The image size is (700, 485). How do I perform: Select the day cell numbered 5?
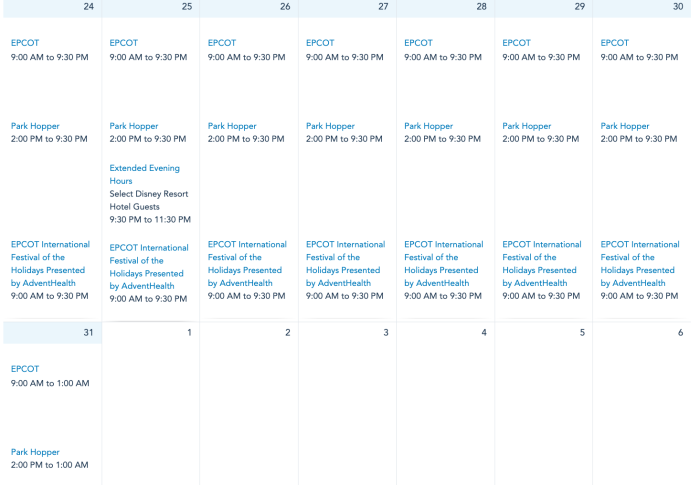pyautogui.click(x=543, y=400)
